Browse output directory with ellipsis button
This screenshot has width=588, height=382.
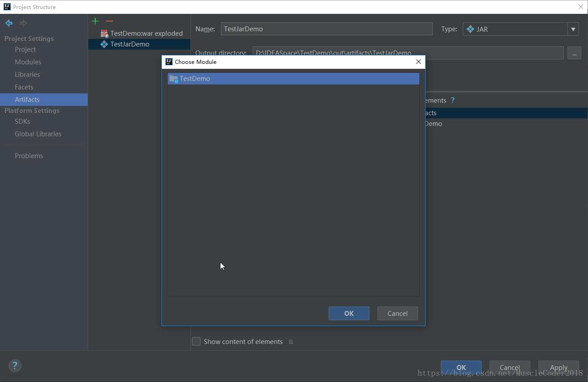(574, 53)
